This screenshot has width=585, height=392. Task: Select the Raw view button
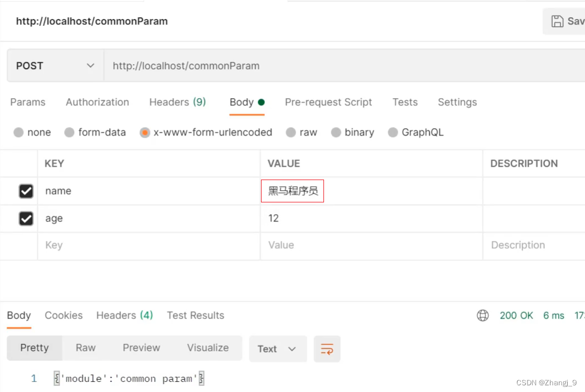[86, 348]
